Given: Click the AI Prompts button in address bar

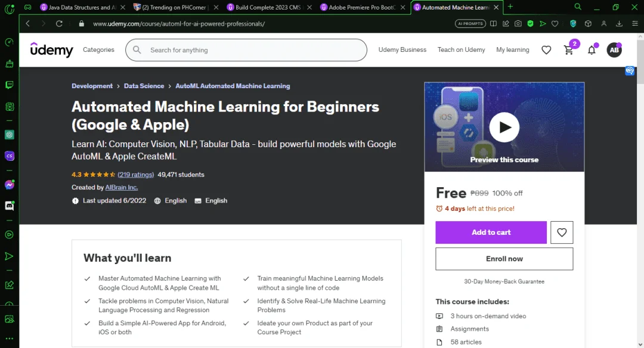Looking at the screenshot, I should coord(470,24).
